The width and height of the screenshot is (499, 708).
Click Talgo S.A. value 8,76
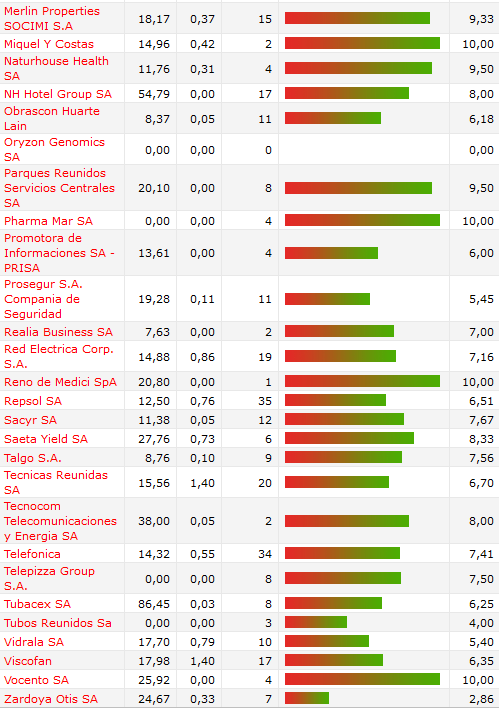[x=157, y=458]
